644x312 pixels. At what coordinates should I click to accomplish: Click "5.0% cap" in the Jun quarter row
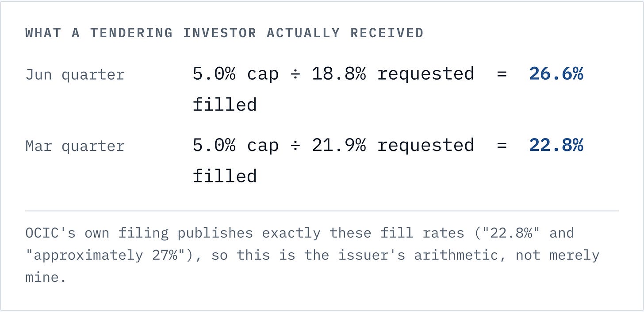(236, 74)
